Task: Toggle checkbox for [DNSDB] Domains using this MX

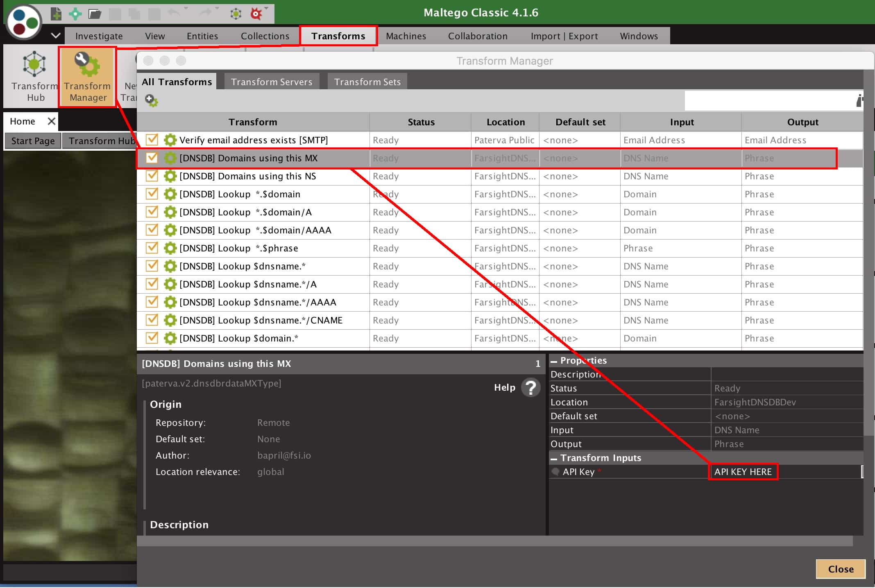Action: [x=152, y=158]
